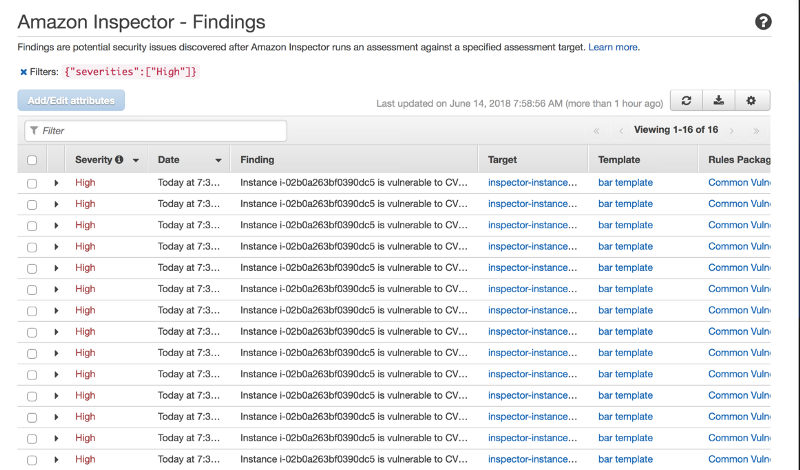800x470 pixels.
Task: Open the Date column sort arrow
Action: [218, 160]
